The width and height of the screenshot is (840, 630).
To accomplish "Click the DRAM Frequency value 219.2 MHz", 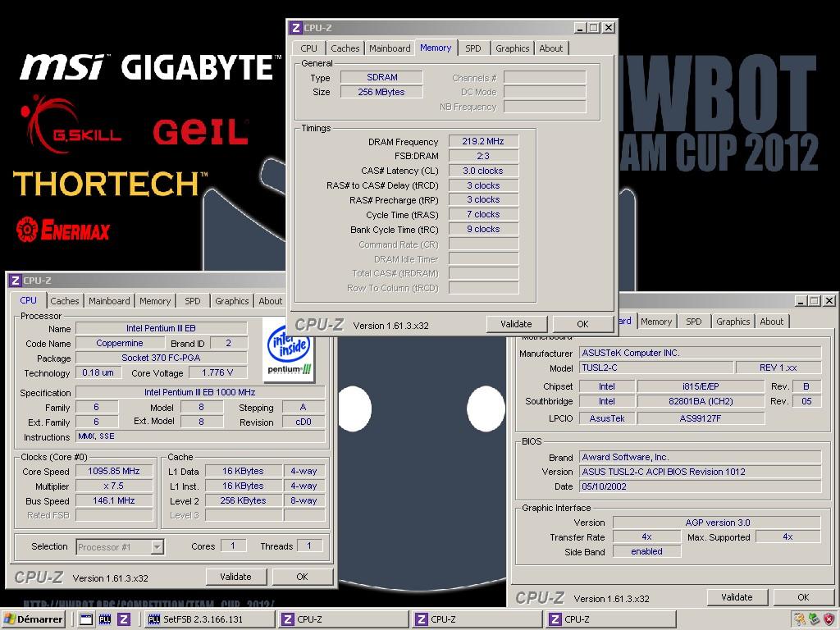I will 483,141.
